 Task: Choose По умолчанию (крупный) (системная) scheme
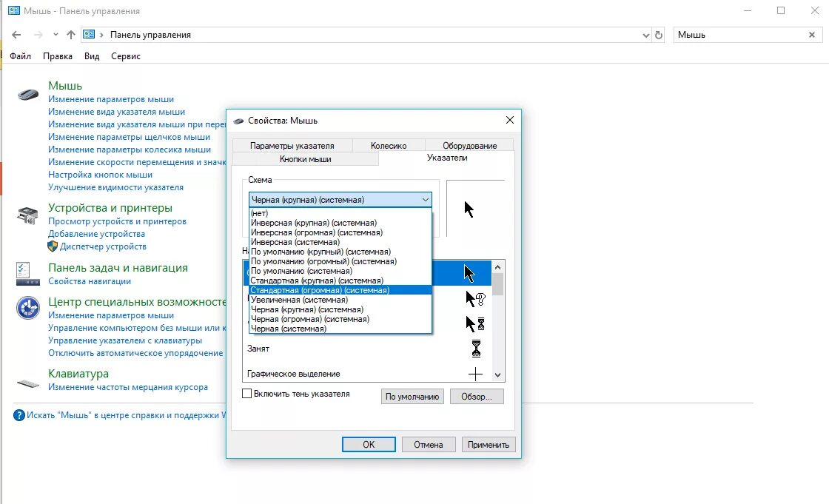pos(340,252)
